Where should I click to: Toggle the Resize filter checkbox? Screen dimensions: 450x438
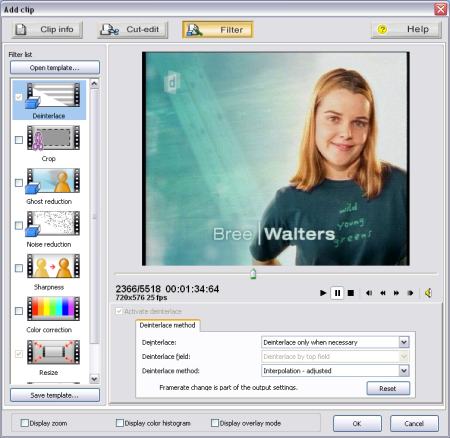tap(19, 354)
